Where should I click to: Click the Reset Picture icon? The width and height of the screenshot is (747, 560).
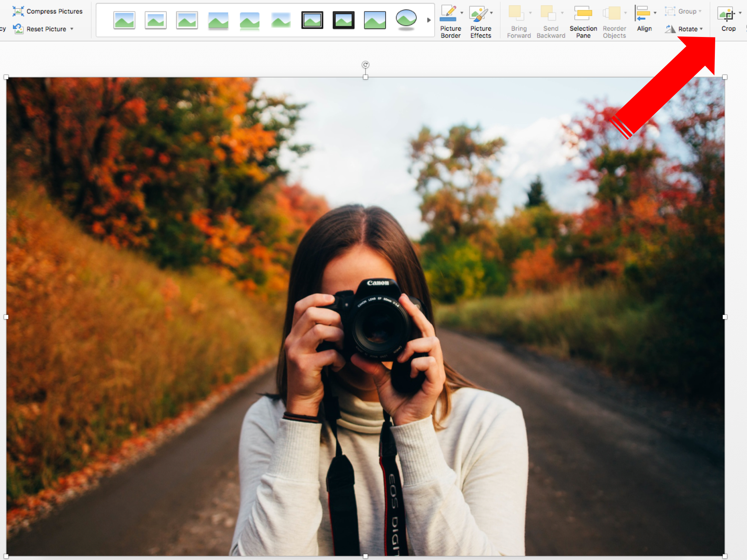[18, 29]
